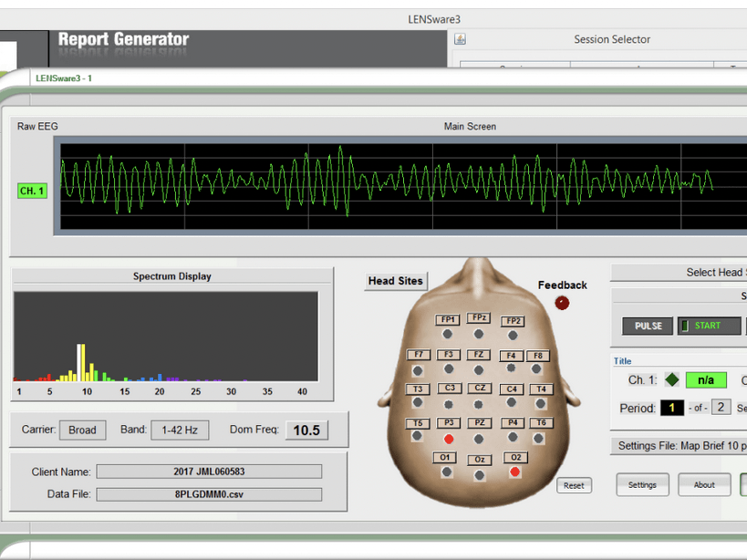
Task: Select the electrode dot below CZ
Action: pyautogui.click(x=479, y=404)
